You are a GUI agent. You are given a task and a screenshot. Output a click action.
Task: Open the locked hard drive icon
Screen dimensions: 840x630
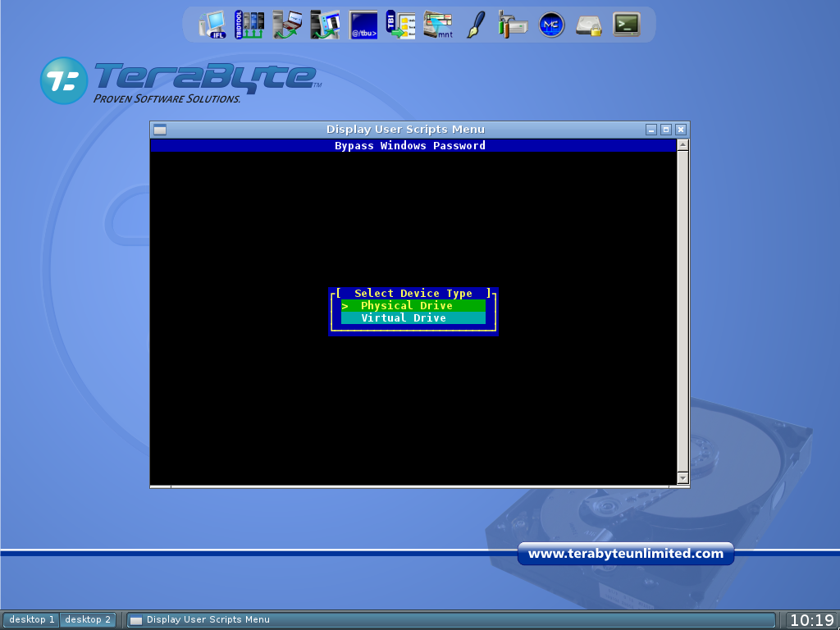(589, 25)
